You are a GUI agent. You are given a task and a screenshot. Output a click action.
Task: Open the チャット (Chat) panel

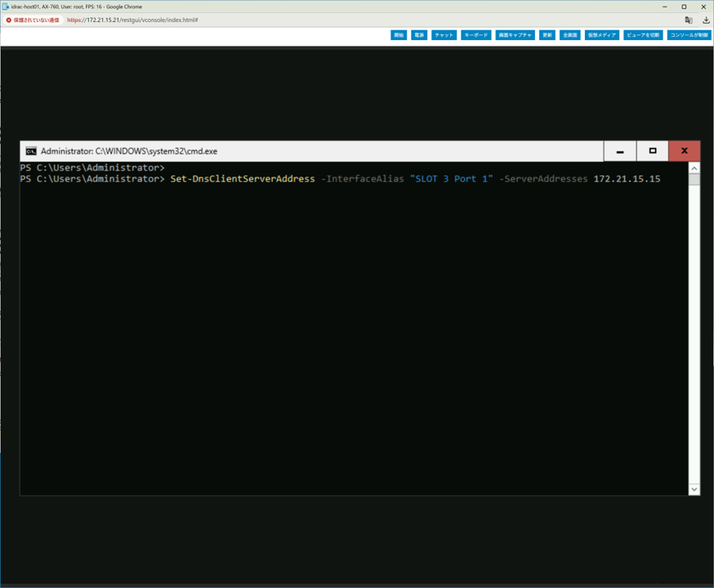point(444,35)
